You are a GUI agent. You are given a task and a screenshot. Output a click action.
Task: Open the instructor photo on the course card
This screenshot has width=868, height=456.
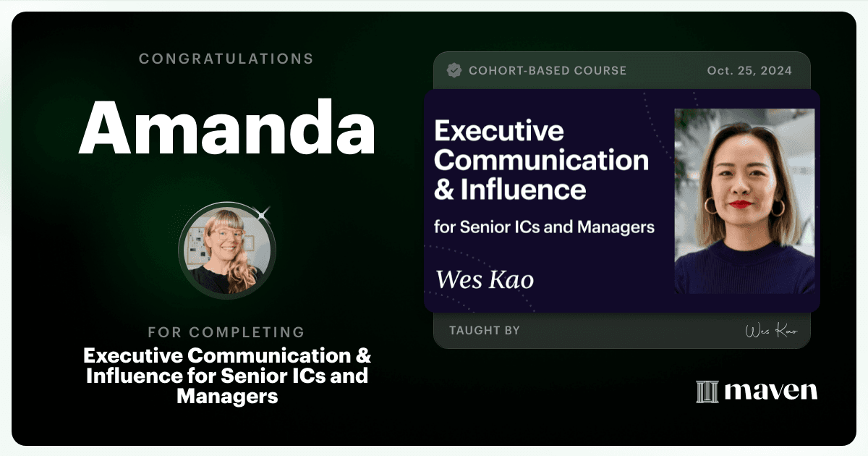coord(745,201)
